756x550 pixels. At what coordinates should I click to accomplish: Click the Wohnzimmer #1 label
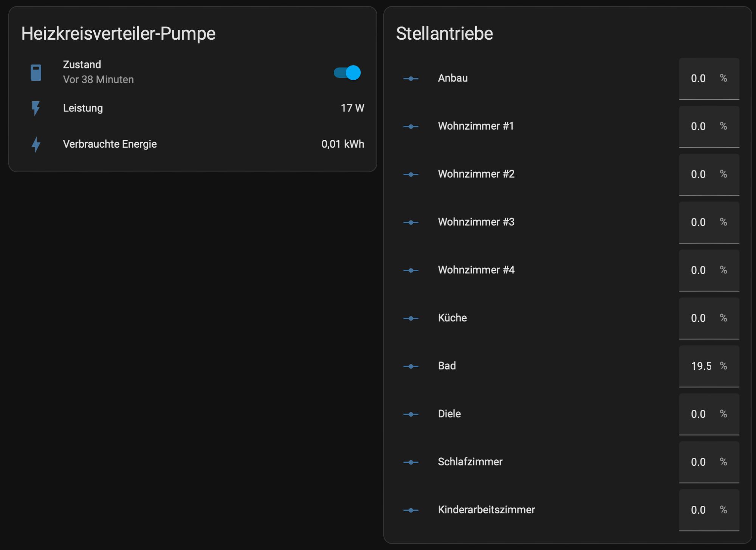pos(476,126)
